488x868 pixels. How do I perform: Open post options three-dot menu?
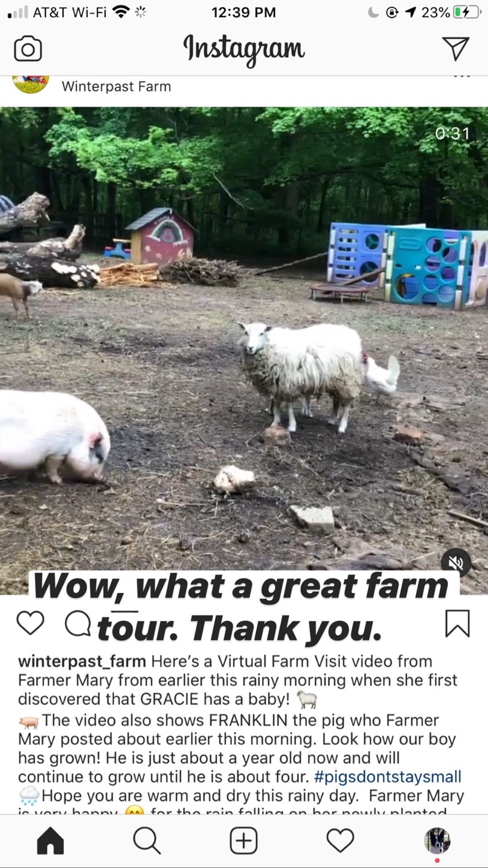(x=462, y=76)
